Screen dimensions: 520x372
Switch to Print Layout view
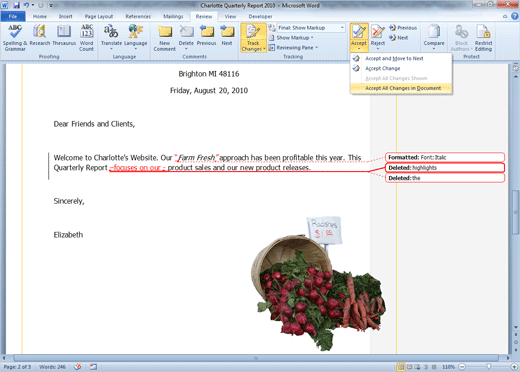click(x=401, y=367)
